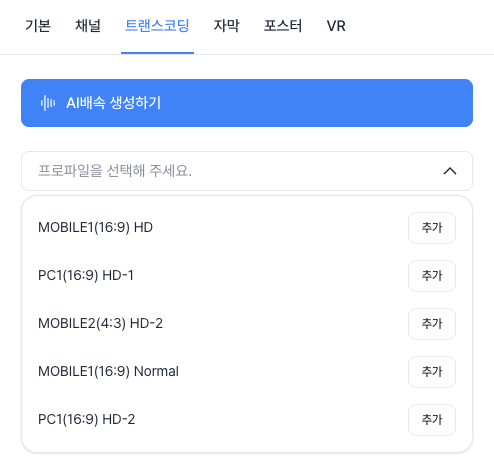Image resolution: width=494 pixels, height=475 pixels.
Task: Add the PC1(16:9) HD-2 profile
Action: [x=432, y=420]
